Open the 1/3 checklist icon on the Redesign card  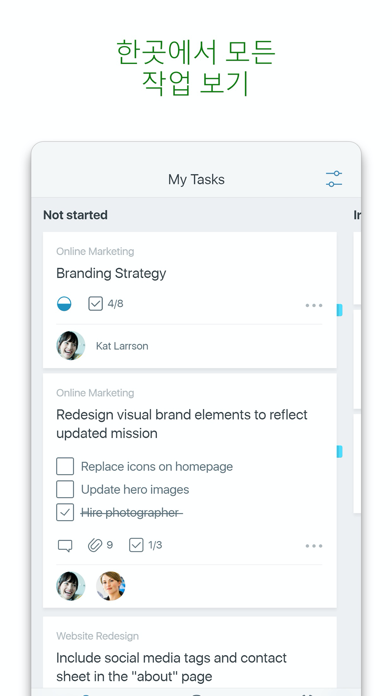click(x=136, y=545)
